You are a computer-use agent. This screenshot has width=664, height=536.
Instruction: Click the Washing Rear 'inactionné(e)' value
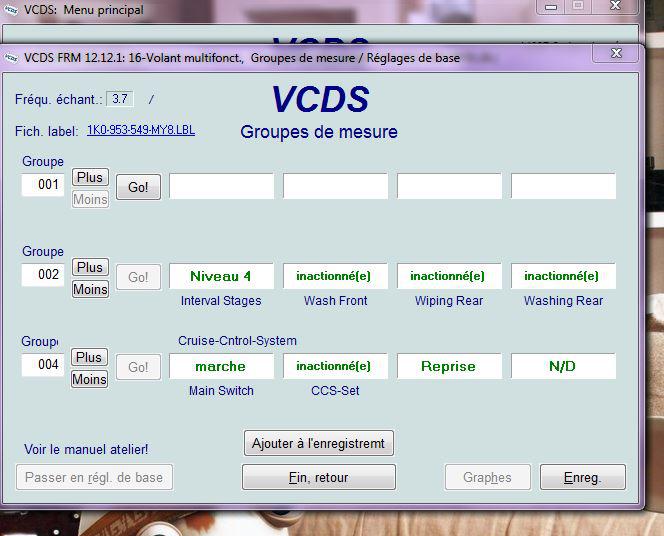pyautogui.click(x=563, y=276)
